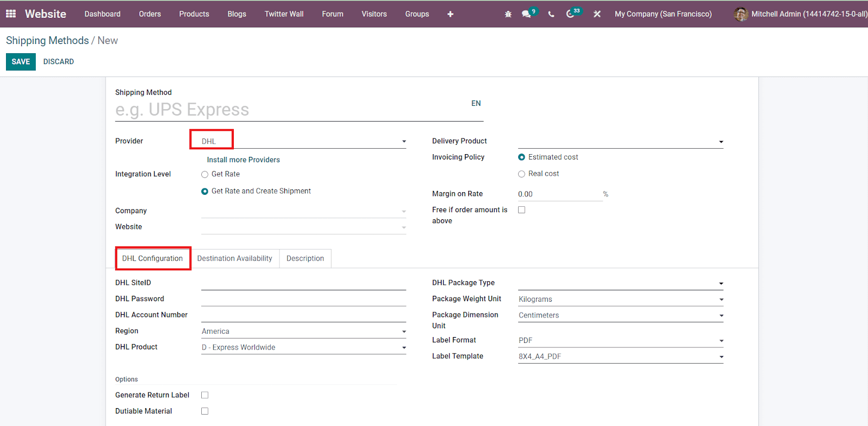Viewport: 868px width, 426px height.
Task: Click the DHL SiteID input field
Action: [x=304, y=283]
